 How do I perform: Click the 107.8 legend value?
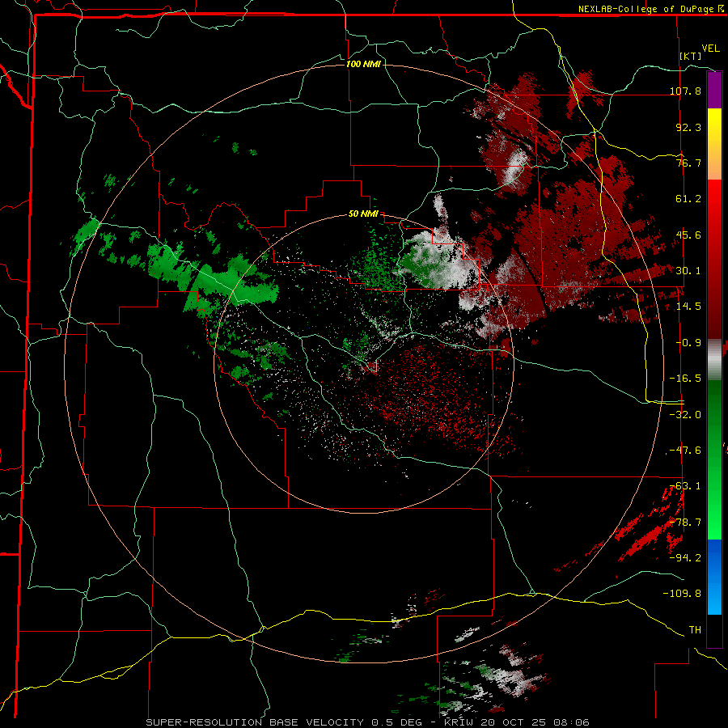[685, 91]
